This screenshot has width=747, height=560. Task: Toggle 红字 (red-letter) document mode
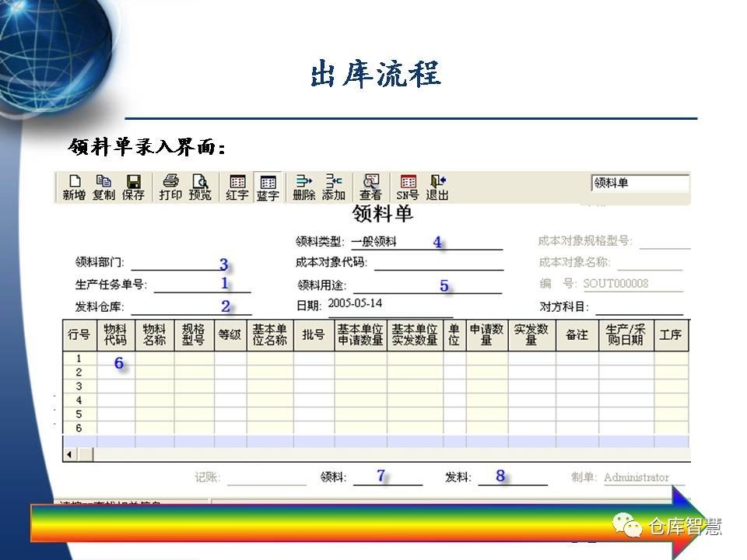[x=237, y=187]
